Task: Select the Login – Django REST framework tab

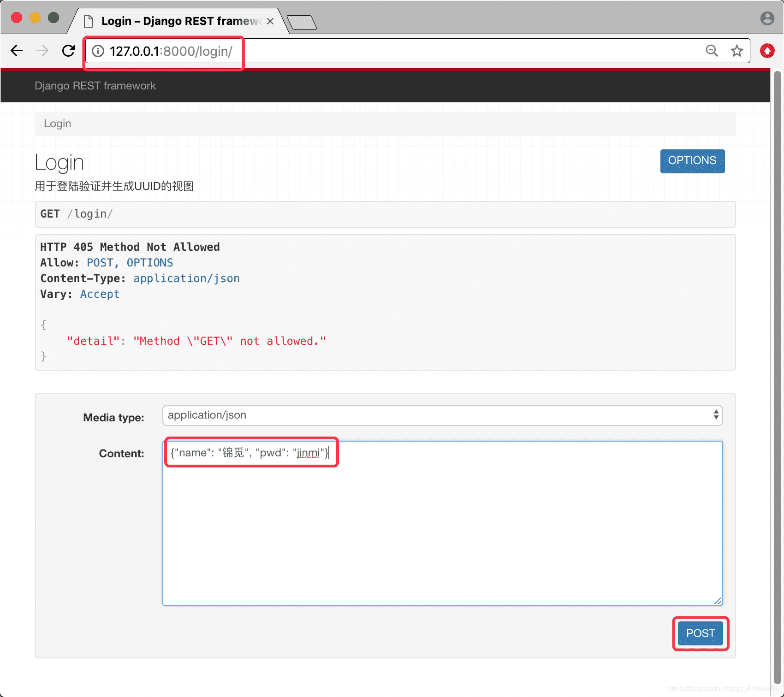Action: 178,21
